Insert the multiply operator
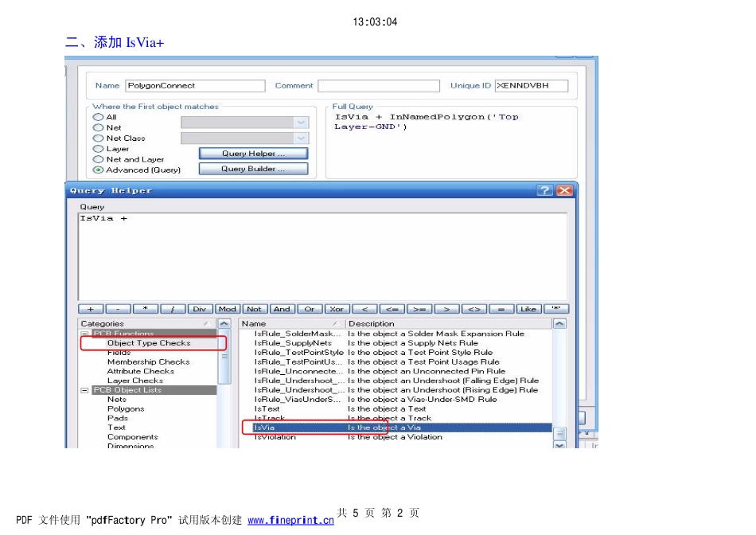756x535 pixels. click(146, 309)
